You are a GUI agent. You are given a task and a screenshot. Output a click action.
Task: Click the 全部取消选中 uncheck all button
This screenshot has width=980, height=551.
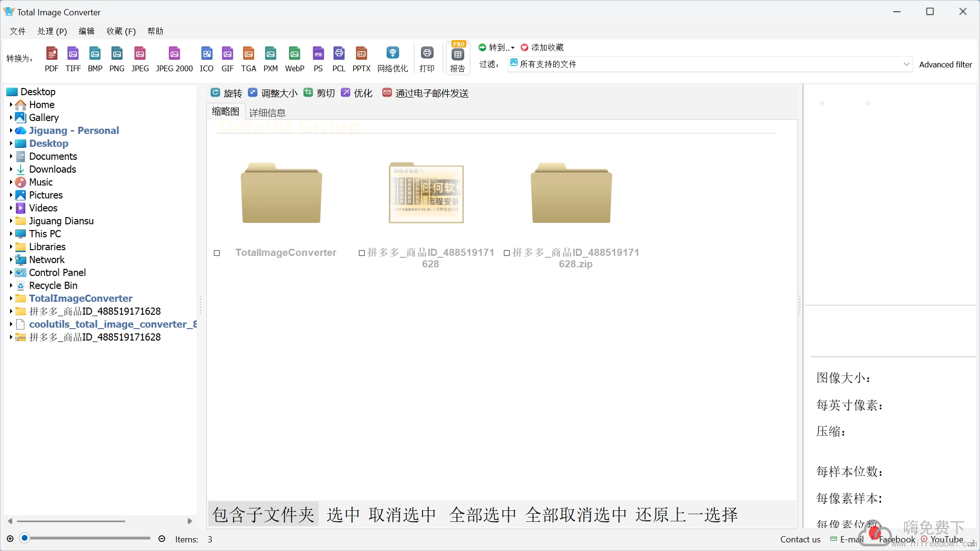point(577,515)
